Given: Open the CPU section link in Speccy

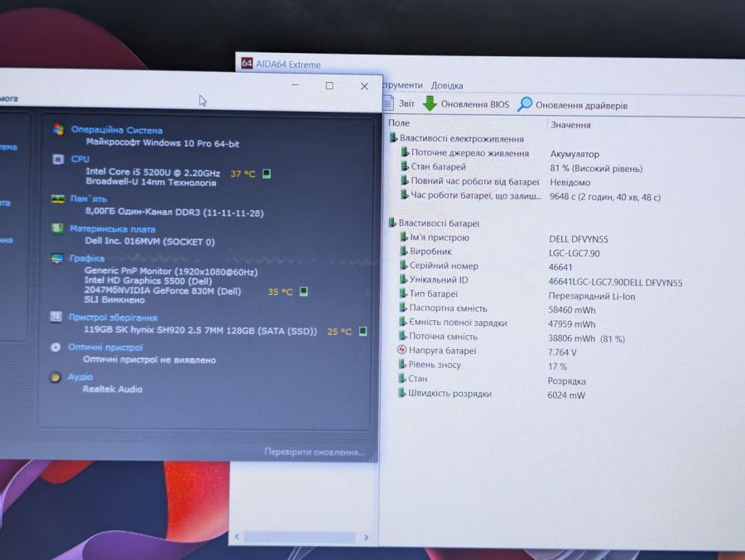Looking at the screenshot, I should [79, 159].
